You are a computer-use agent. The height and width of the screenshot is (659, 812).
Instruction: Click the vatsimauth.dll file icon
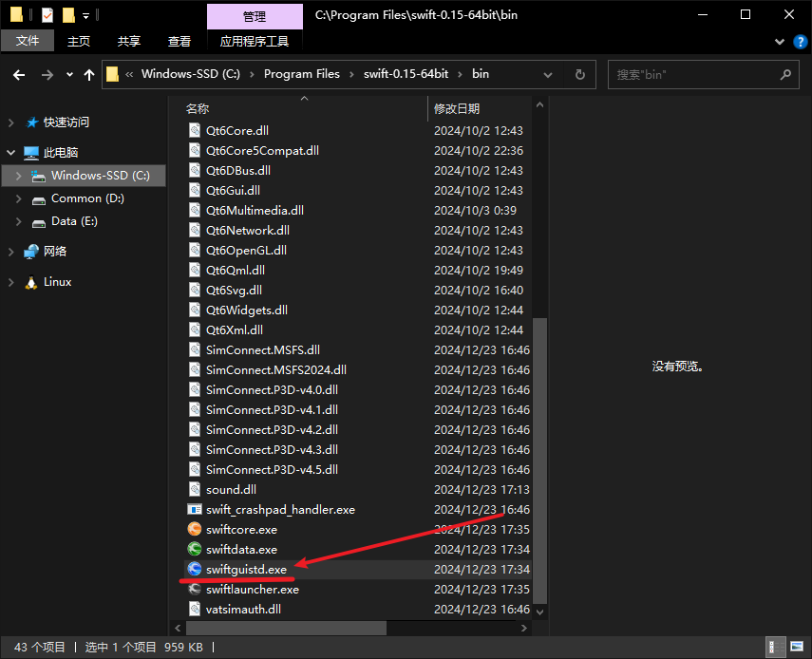[194, 609]
